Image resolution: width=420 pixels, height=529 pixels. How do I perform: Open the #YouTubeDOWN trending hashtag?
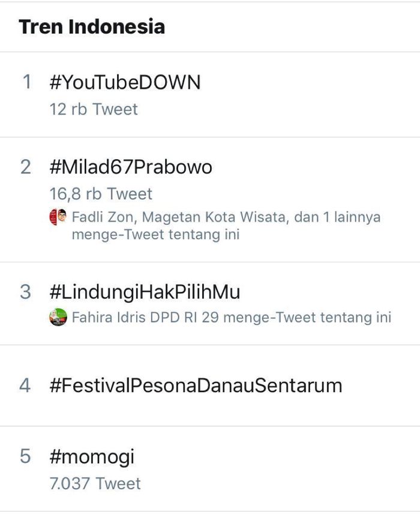point(125,82)
